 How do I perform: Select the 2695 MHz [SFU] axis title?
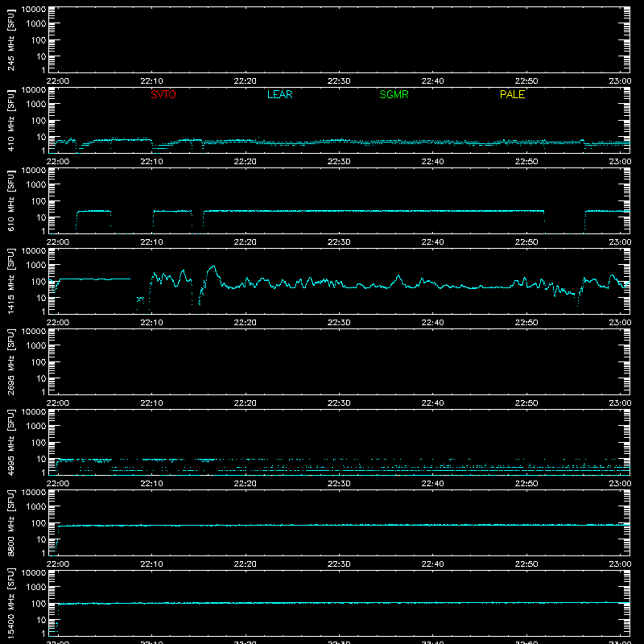11,361
